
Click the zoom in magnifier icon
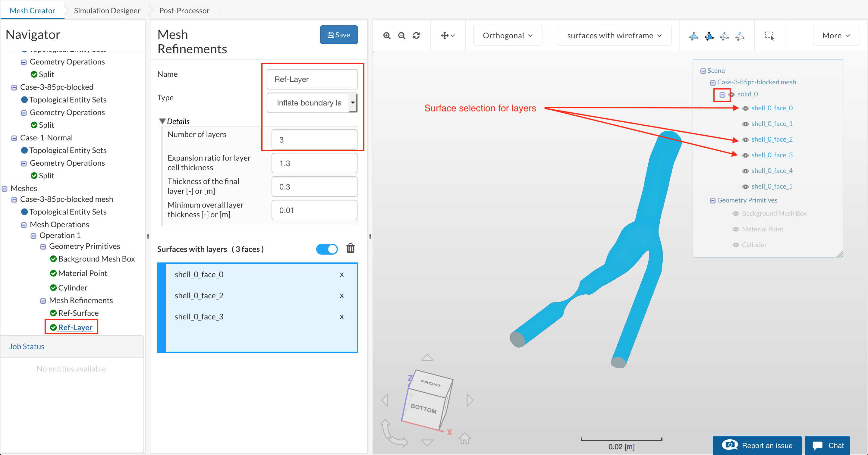pos(387,36)
